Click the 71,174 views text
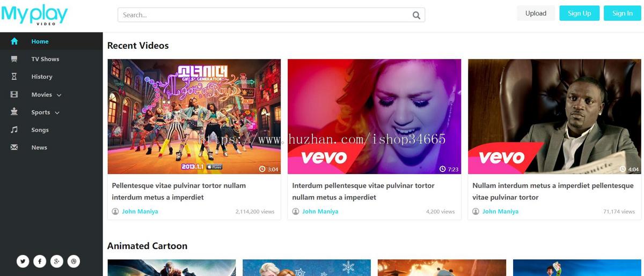The height and width of the screenshot is (276, 644). pyautogui.click(x=619, y=212)
